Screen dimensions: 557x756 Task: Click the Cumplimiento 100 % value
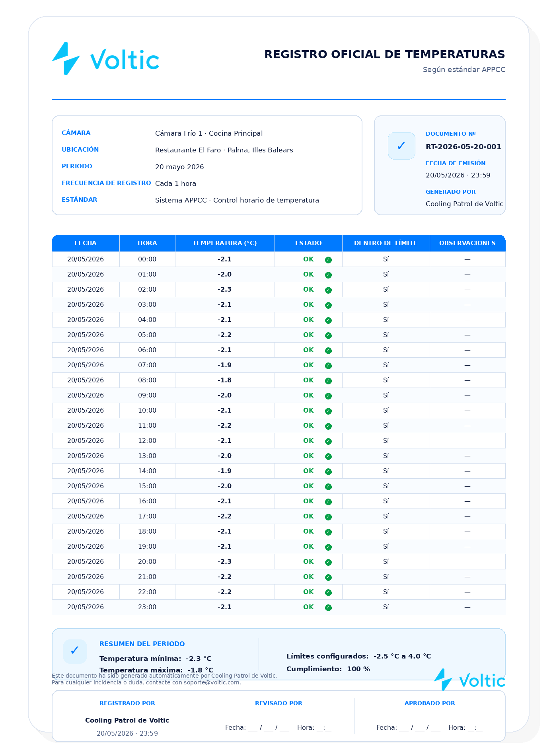358,669
